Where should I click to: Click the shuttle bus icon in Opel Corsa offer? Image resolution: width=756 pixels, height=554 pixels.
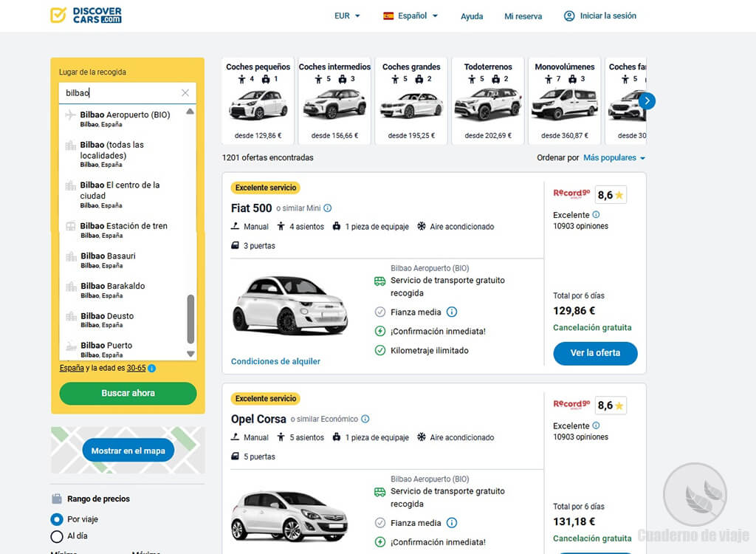coord(380,492)
